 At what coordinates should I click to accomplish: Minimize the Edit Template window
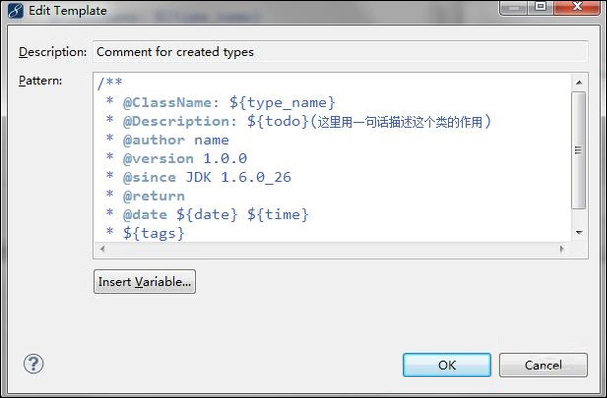click(x=514, y=7)
